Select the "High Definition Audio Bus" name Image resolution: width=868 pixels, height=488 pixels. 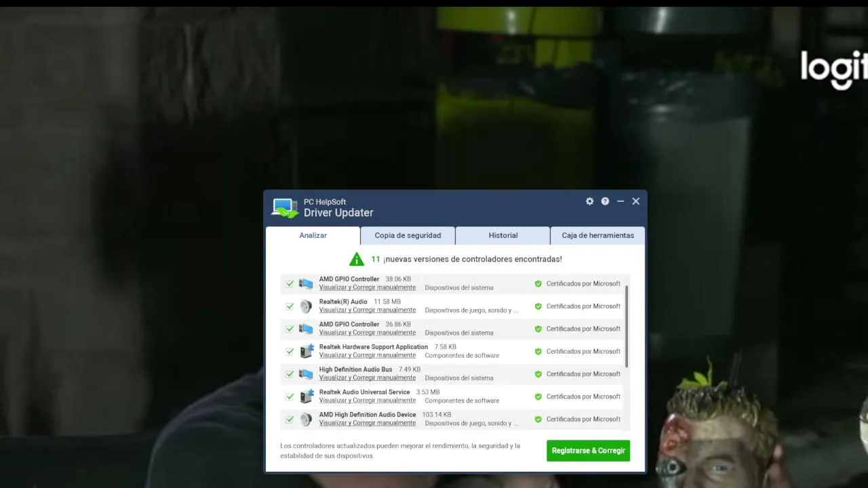tap(355, 369)
